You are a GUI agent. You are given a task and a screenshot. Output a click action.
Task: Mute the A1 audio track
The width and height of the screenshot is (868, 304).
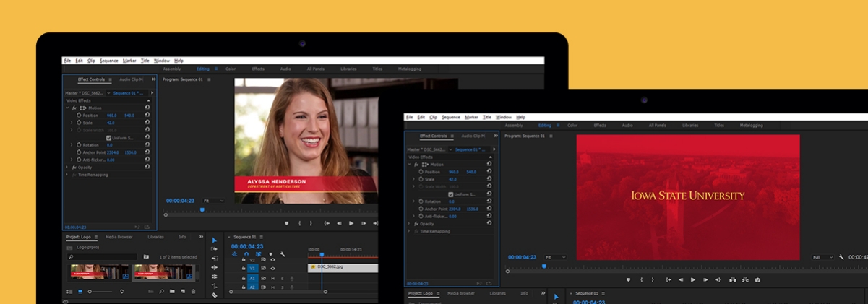click(x=272, y=279)
